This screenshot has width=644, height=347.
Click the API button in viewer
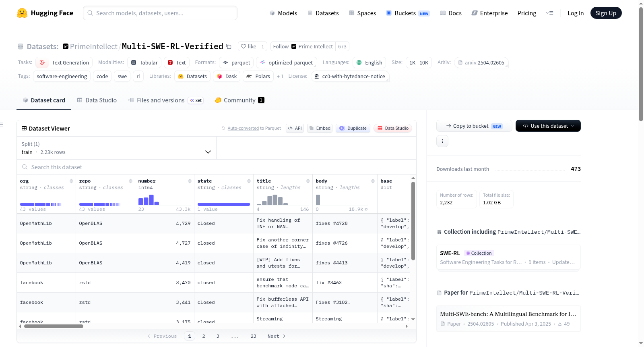[295, 128]
